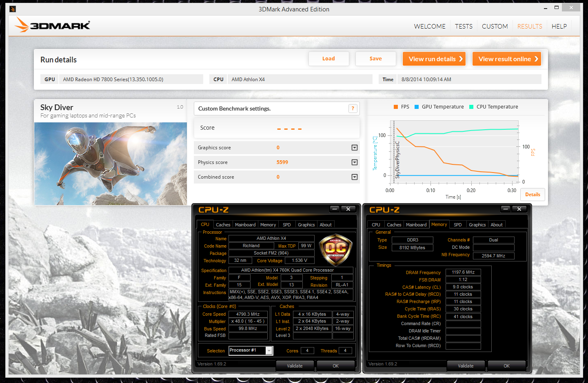Go to the TESTS tab
588x383 pixels.
pos(464,26)
